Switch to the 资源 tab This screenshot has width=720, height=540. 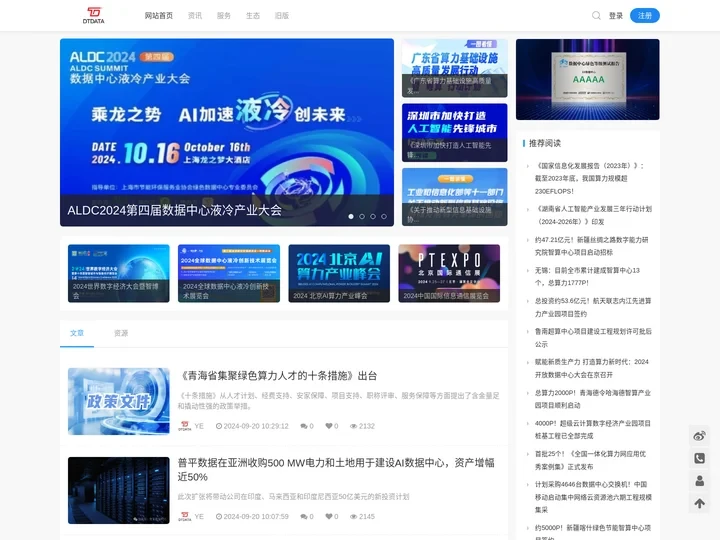tap(121, 333)
